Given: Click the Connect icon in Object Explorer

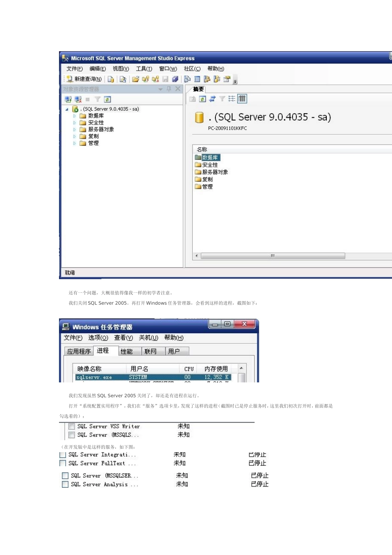Looking at the screenshot, I should click(68, 99).
